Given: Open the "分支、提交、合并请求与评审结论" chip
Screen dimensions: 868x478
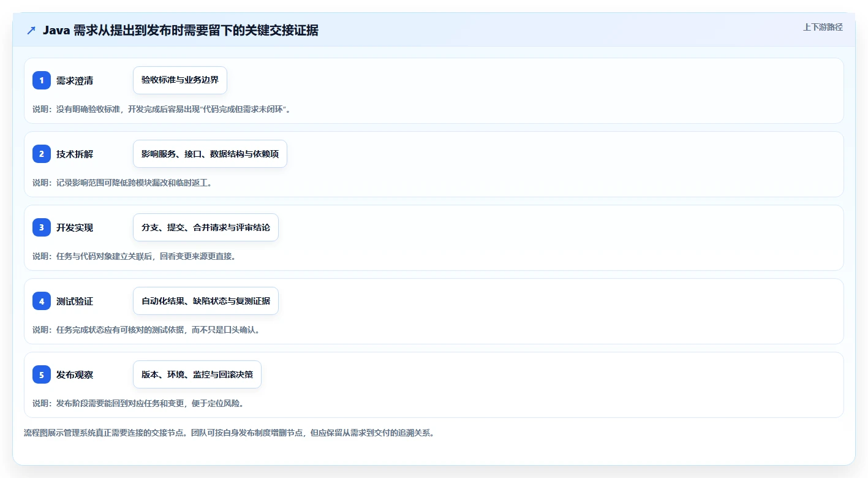Looking at the screenshot, I should tap(206, 227).
